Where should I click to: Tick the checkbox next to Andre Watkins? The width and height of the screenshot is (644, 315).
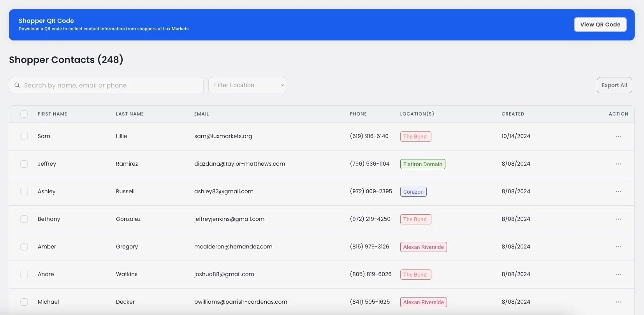coord(24,275)
